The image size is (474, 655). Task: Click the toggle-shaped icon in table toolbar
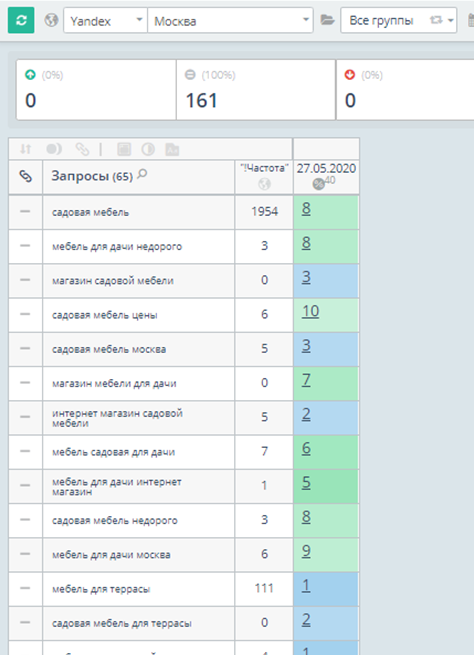(x=54, y=149)
